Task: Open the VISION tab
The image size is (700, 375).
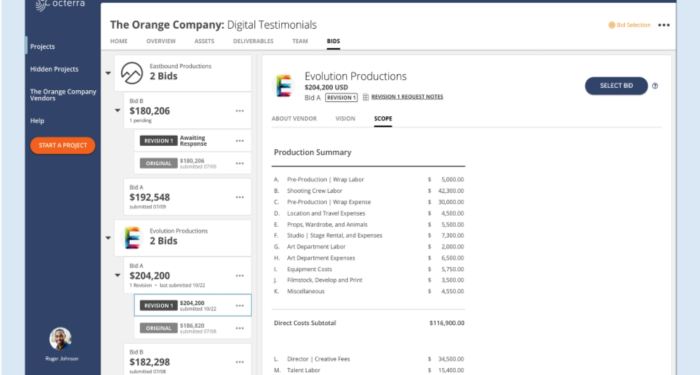Action: tap(345, 118)
